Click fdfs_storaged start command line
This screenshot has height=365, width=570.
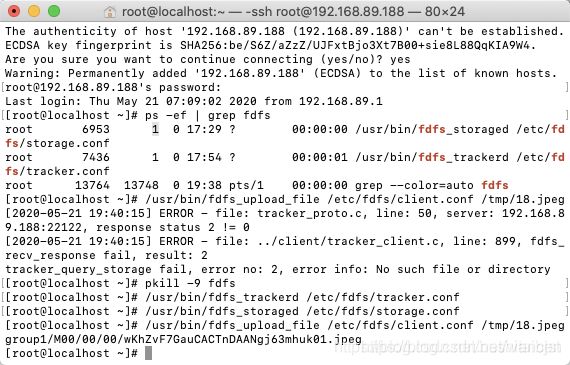(302, 311)
